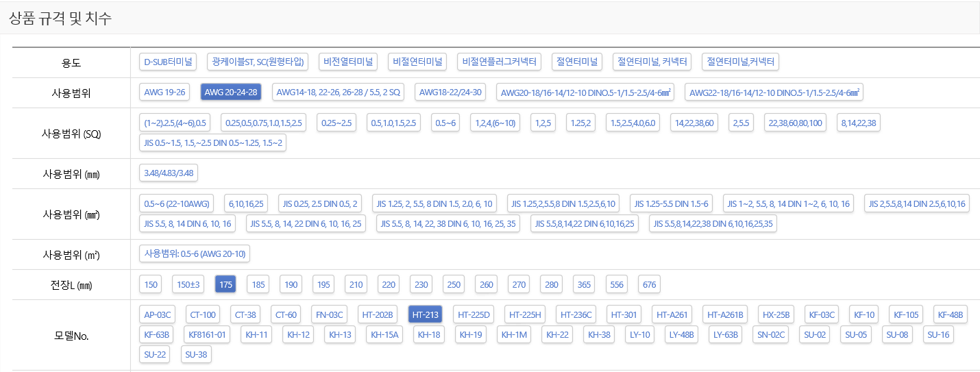Viewport: 980px width, 372px height.
Task: Deselect the highlighted AWG 20-24-28 range
Action: pyautogui.click(x=231, y=92)
